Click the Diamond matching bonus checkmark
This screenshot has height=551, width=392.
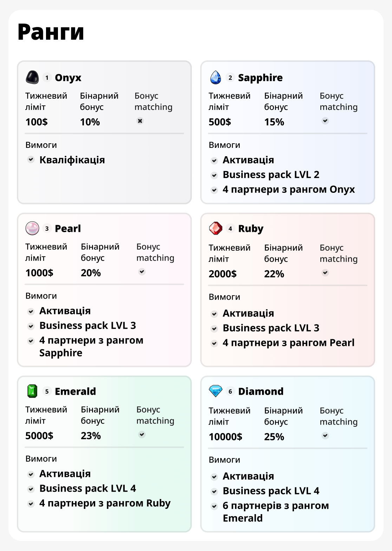click(325, 436)
